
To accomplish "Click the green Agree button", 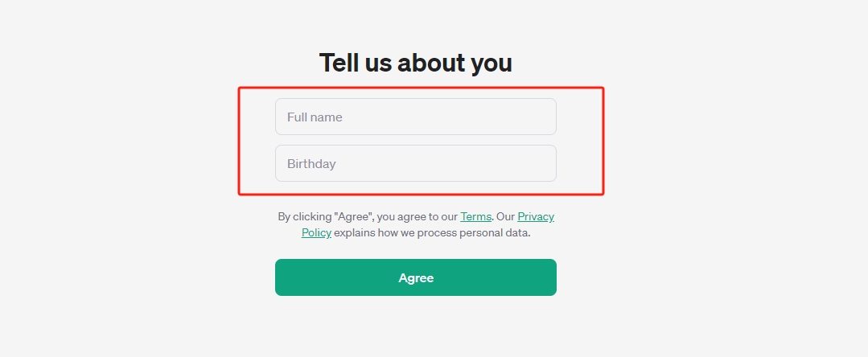I will tap(415, 277).
